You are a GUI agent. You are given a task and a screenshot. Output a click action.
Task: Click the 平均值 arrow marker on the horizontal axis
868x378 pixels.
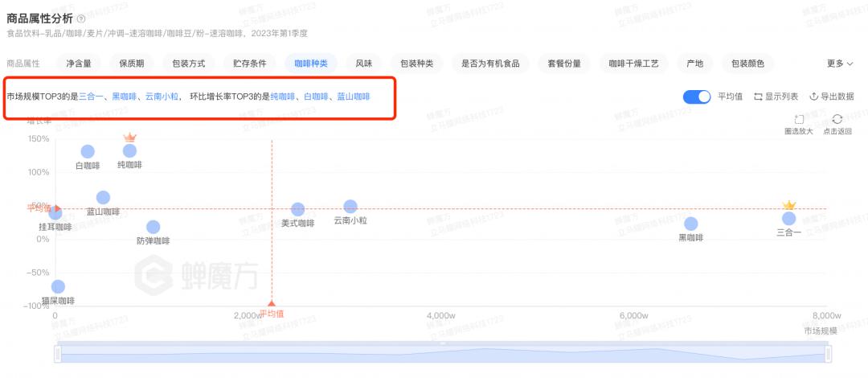(272, 304)
